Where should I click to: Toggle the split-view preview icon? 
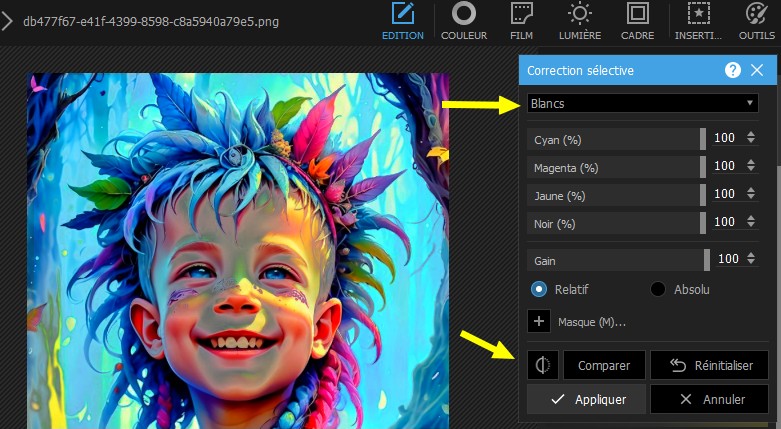[542, 365]
